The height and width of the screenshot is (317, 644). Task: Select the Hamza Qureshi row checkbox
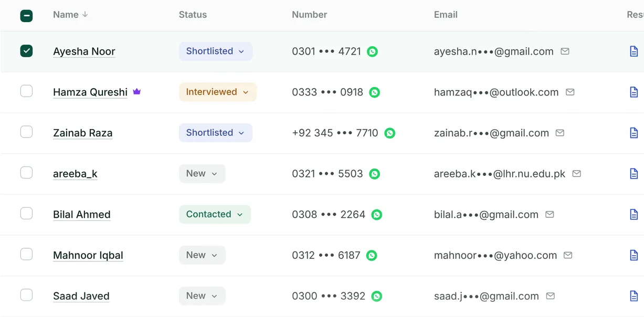(x=26, y=91)
